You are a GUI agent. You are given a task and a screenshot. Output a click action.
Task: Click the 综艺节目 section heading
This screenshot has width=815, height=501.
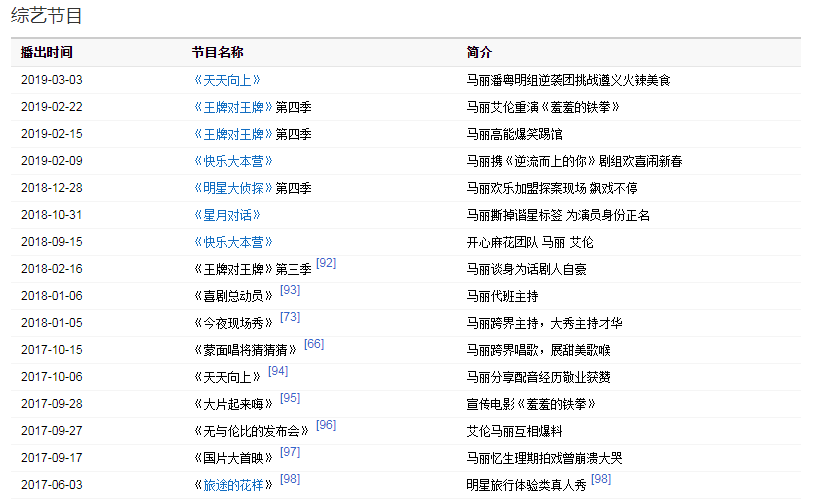(x=47, y=16)
